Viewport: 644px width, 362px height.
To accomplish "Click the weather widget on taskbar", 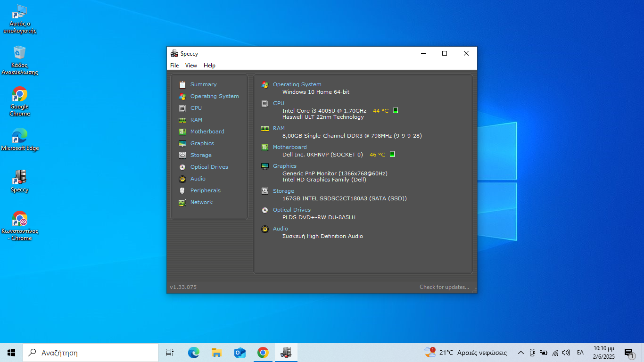I will [466, 353].
